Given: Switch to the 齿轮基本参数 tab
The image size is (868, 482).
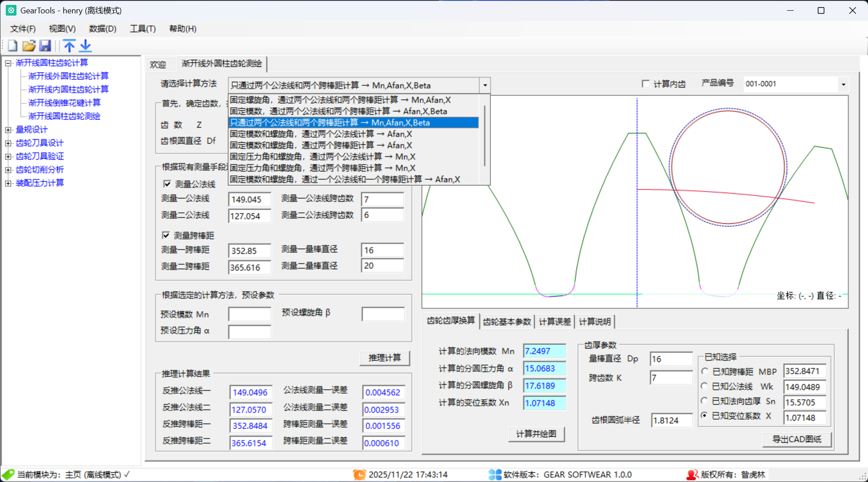Looking at the screenshot, I should pos(507,321).
